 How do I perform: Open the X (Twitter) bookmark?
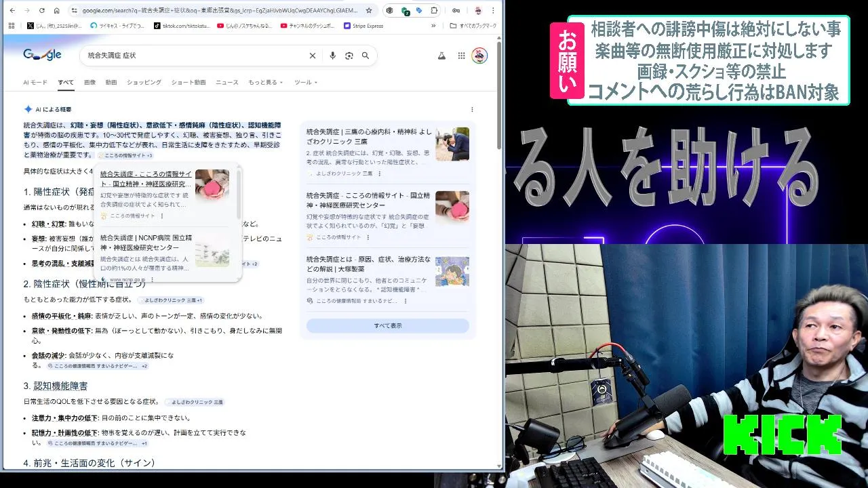[55, 26]
